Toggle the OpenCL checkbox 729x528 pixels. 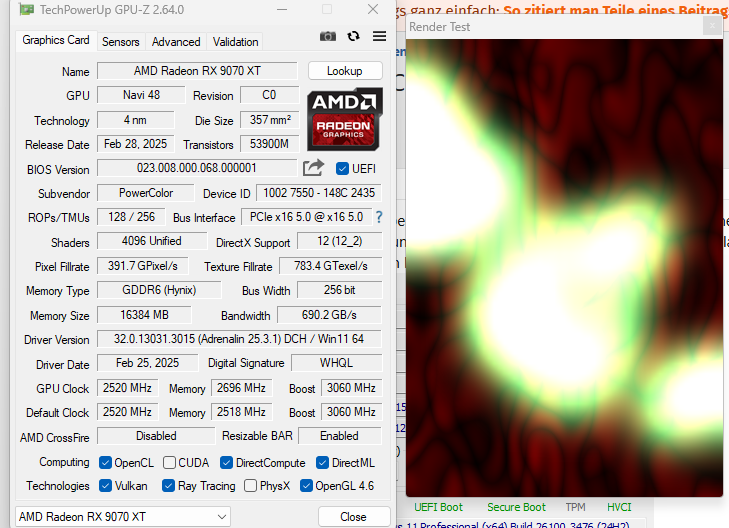(106, 462)
